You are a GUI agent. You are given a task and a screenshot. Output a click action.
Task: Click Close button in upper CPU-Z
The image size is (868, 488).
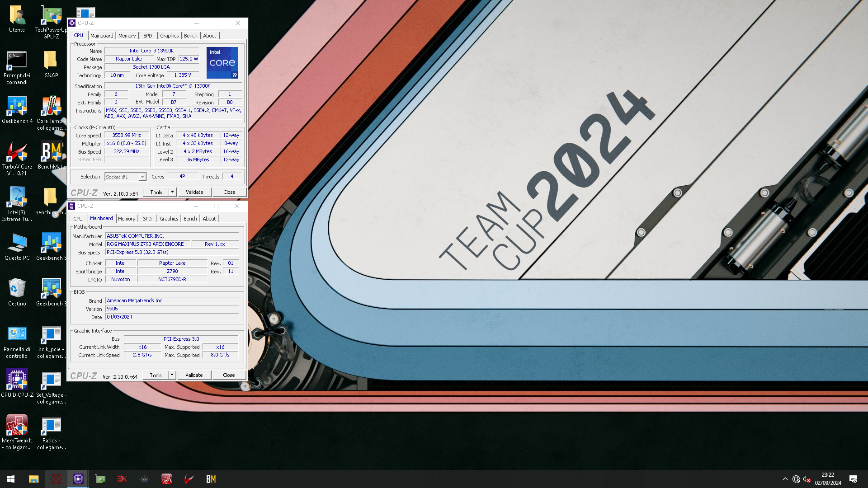[229, 192]
